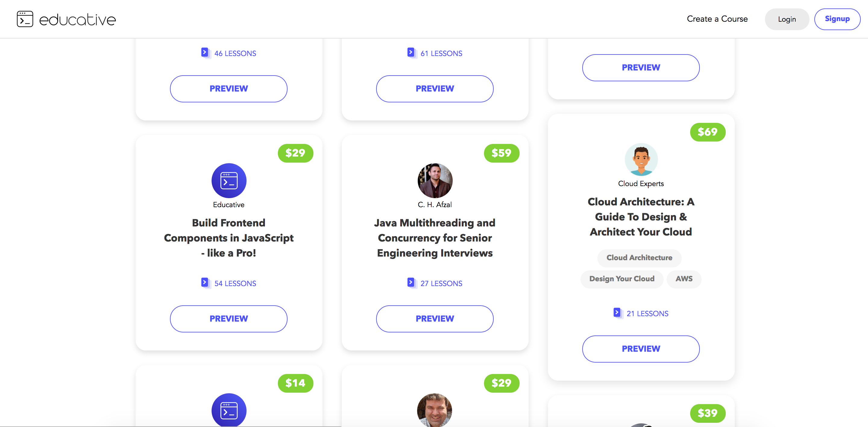
Task: Select the Design Your Cloud tag
Action: point(622,279)
